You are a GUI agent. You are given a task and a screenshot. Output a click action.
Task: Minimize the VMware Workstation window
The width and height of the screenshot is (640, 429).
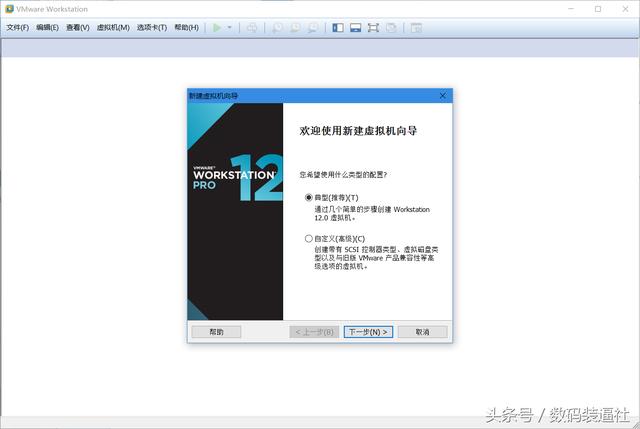(x=571, y=9)
